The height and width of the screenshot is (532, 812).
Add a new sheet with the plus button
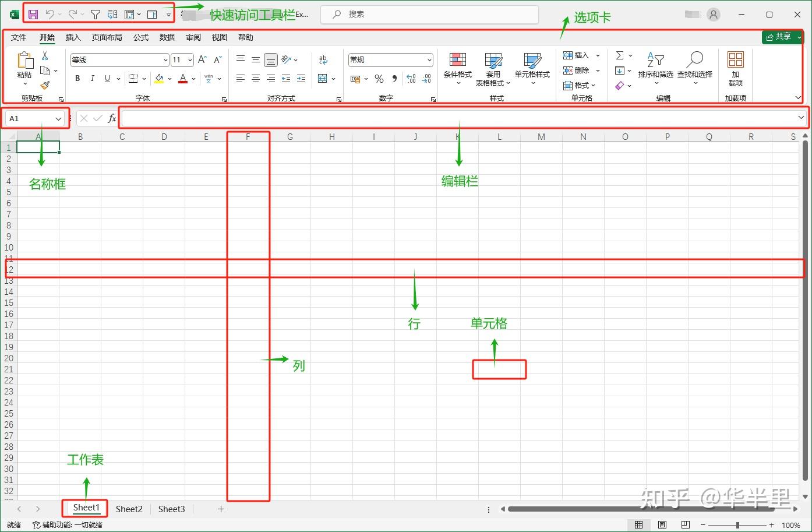coord(221,509)
